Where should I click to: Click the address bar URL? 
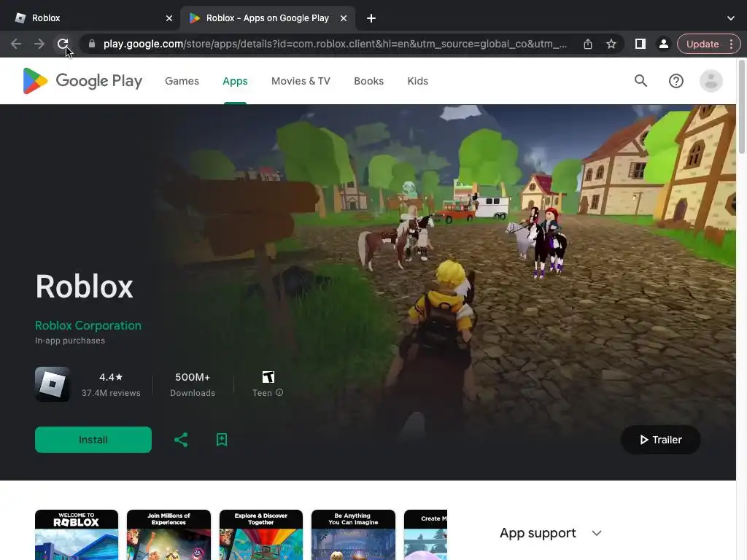tap(335, 44)
